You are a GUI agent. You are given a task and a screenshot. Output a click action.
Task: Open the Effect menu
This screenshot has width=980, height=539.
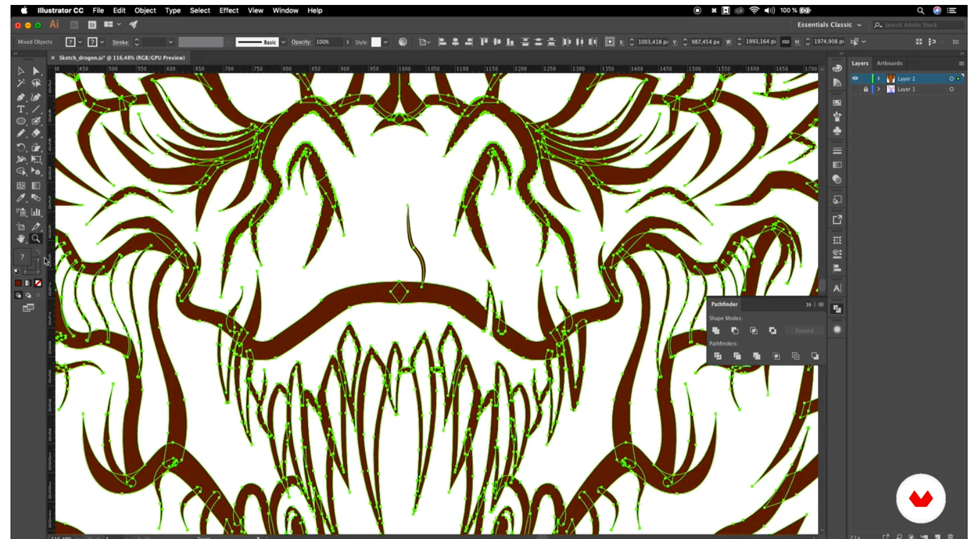228,11
